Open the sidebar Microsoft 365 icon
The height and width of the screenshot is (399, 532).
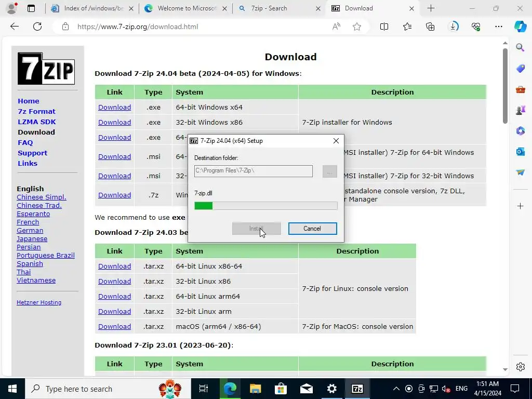tap(520, 131)
